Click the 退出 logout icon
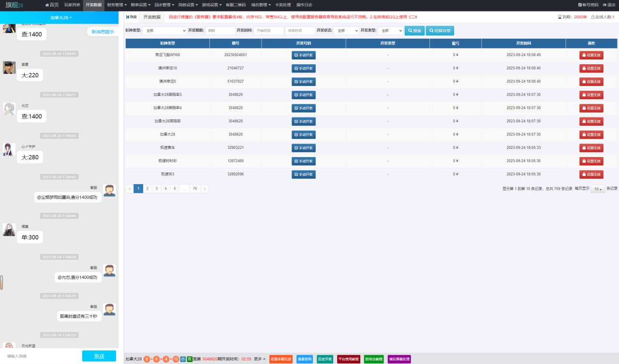Viewport: 619px width, 364px height. coord(608,5)
